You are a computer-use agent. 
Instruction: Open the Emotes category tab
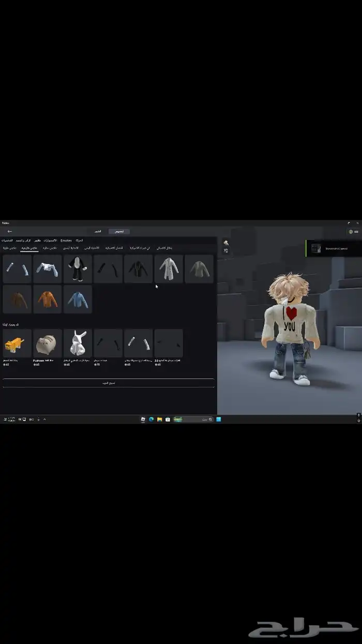coord(66,241)
